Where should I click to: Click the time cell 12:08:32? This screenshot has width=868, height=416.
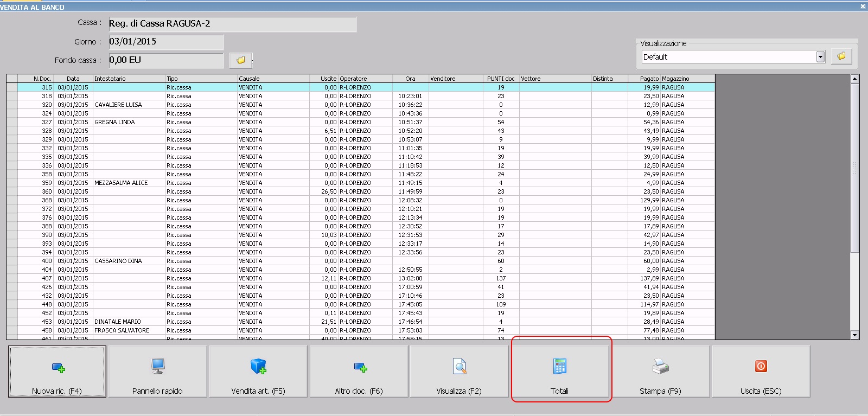410,200
